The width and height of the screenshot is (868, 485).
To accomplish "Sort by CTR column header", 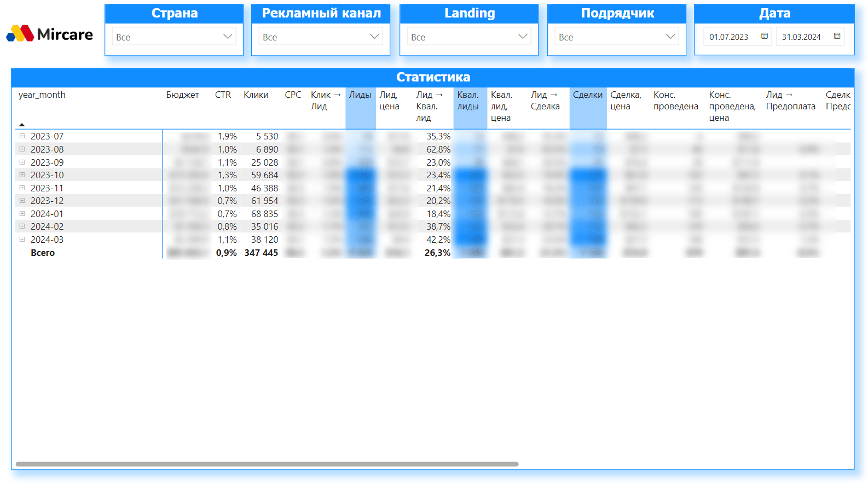I will 223,95.
